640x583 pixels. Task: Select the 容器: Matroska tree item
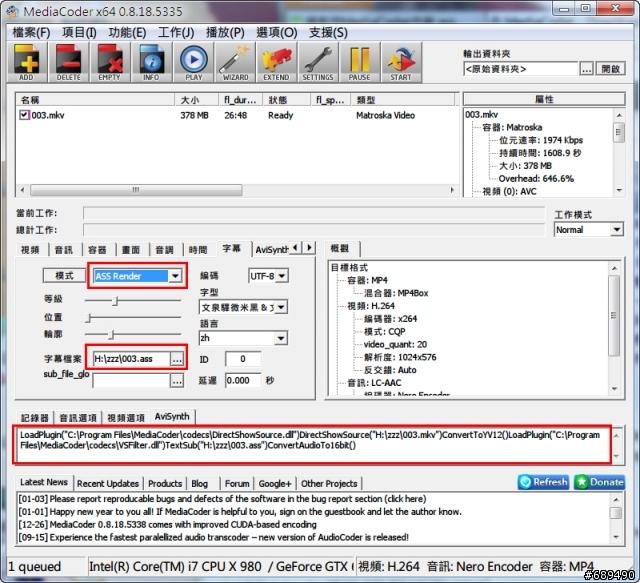pos(512,127)
